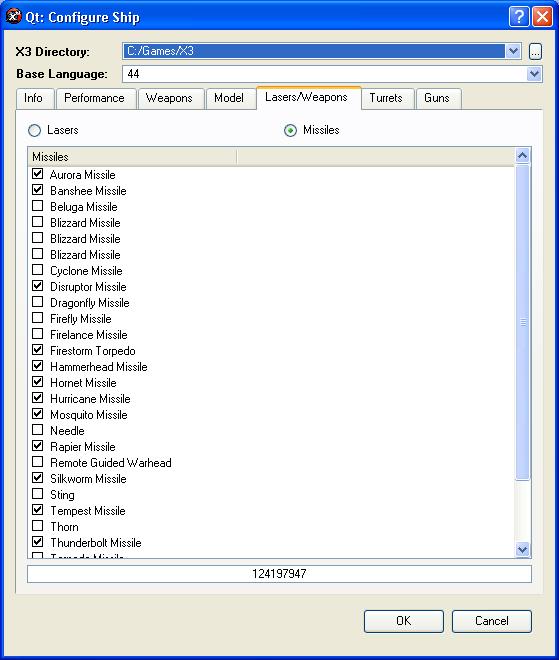Enable the Dragonfly Missile checkbox

(37, 301)
